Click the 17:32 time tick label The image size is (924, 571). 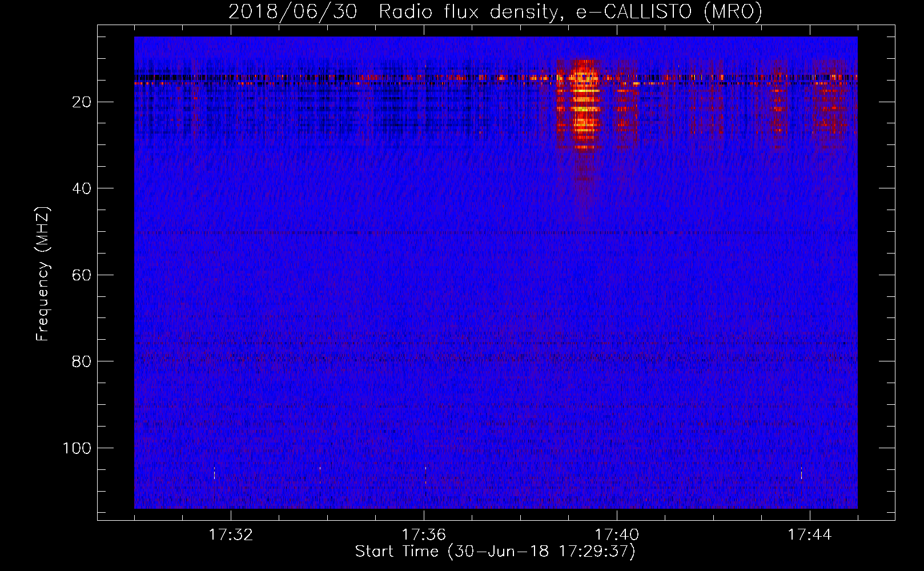tap(231, 535)
